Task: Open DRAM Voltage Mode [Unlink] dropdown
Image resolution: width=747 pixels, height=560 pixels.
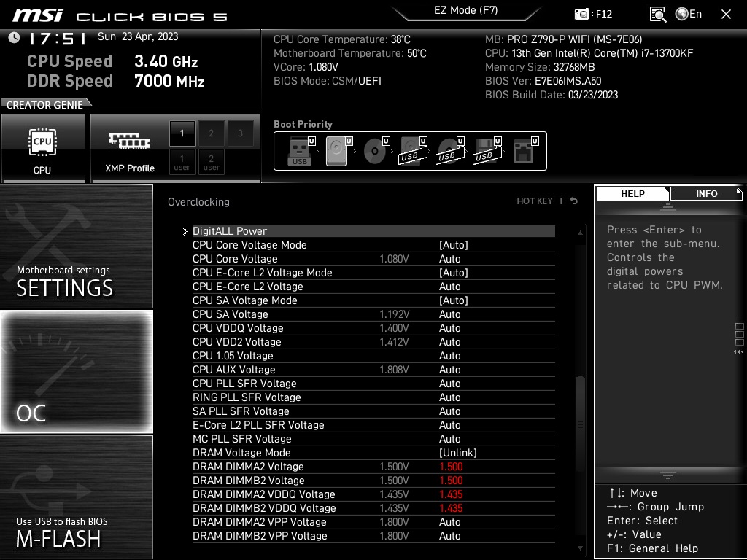Action: [x=458, y=452]
